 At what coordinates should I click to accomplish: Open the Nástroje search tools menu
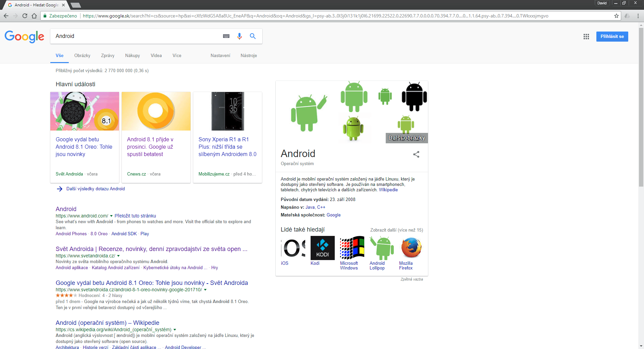249,56
